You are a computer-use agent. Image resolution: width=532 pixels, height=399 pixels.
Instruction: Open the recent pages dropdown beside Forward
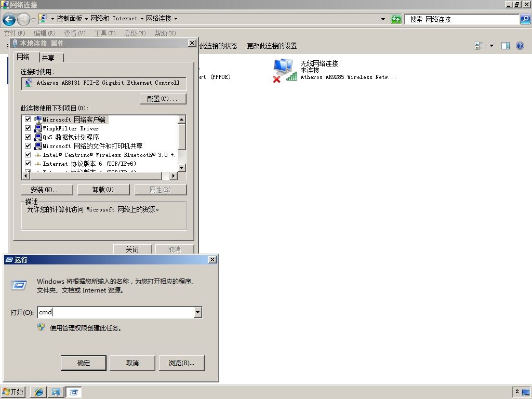coord(33,20)
